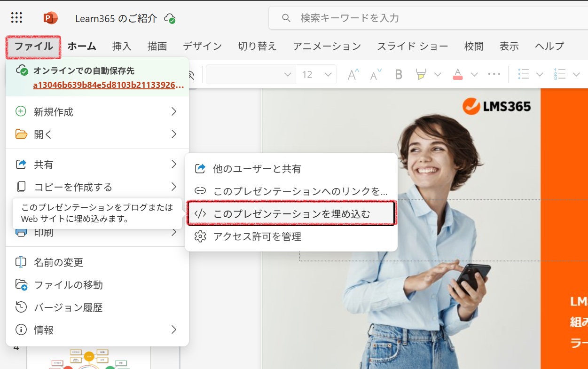Open the font size 12 dropdown
The width and height of the screenshot is (588, 369).
(316, 74)
